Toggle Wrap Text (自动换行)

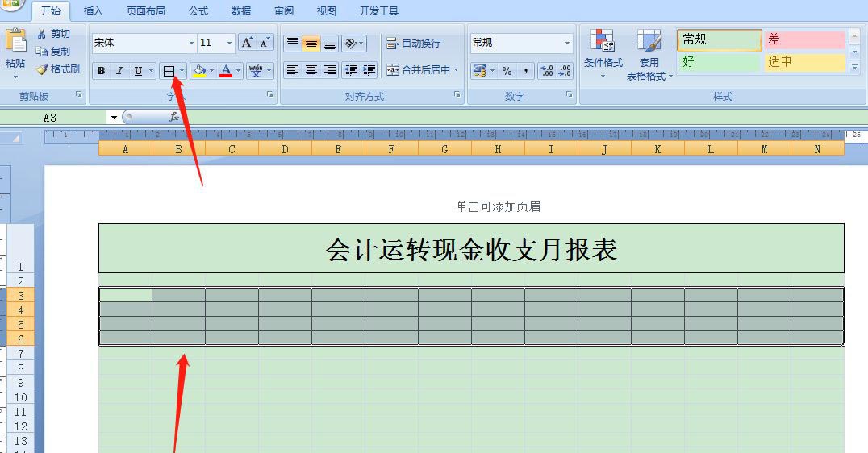[414, 44]
